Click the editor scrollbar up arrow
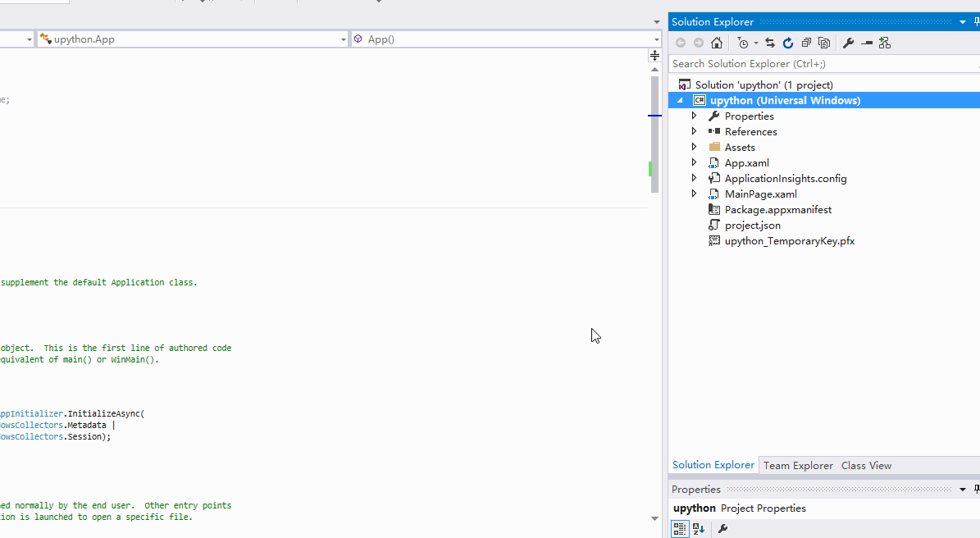 [654, 70]
